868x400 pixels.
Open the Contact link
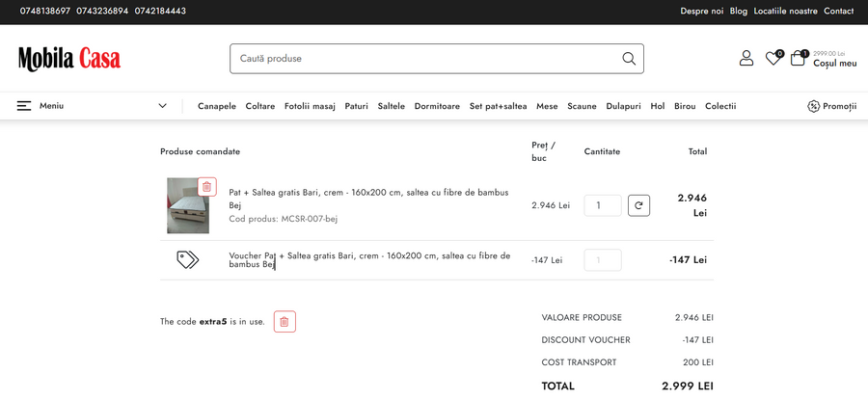click(839, 11)
